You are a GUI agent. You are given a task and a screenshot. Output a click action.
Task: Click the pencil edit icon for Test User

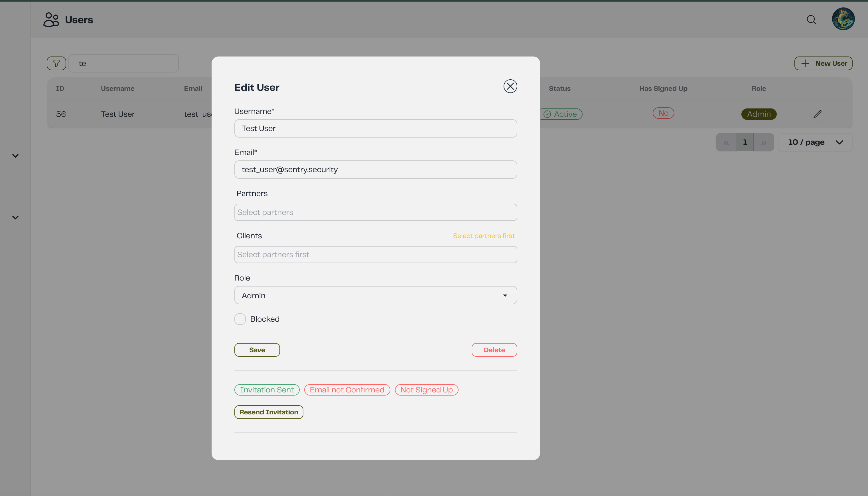817,114
